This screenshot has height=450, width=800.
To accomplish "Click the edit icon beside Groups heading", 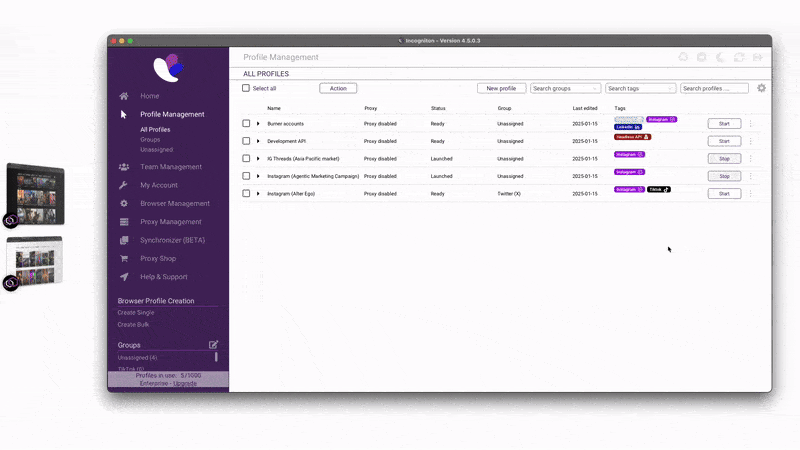I will pos(213,344).
